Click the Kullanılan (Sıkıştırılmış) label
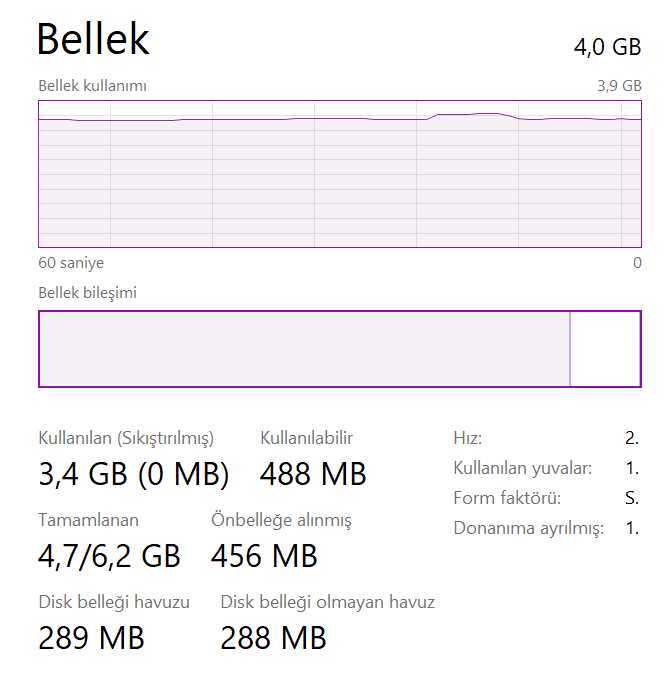 coord(126,438)
